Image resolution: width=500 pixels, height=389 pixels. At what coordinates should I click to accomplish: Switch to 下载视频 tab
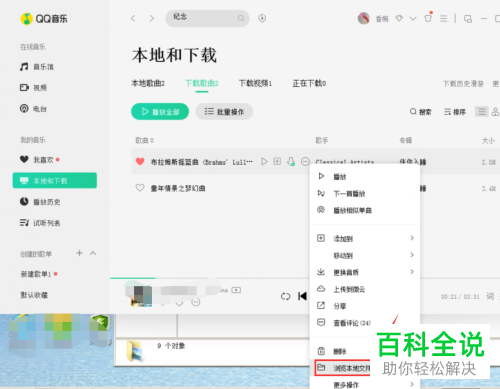click(255, 83)
